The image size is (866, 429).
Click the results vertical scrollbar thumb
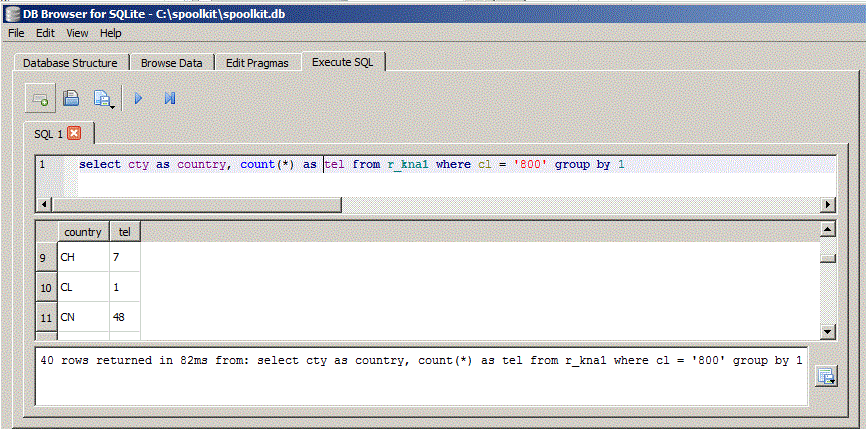click(827, 258)
